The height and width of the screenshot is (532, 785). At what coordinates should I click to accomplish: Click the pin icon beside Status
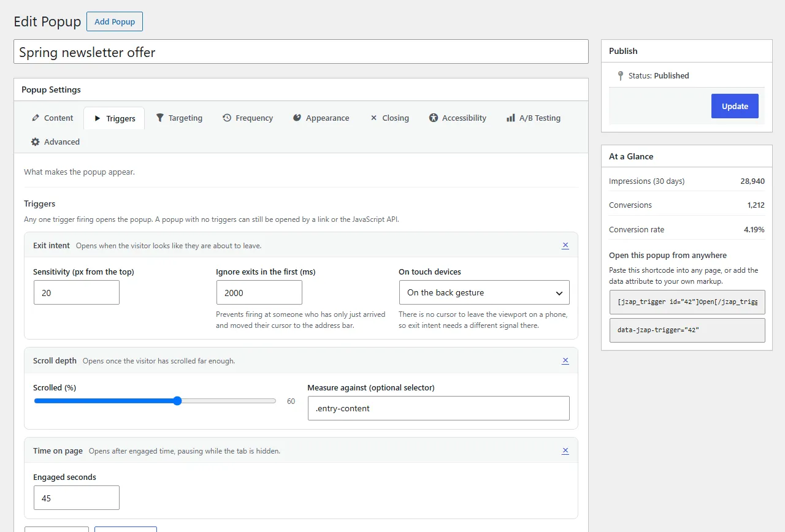tap(621, 76)
